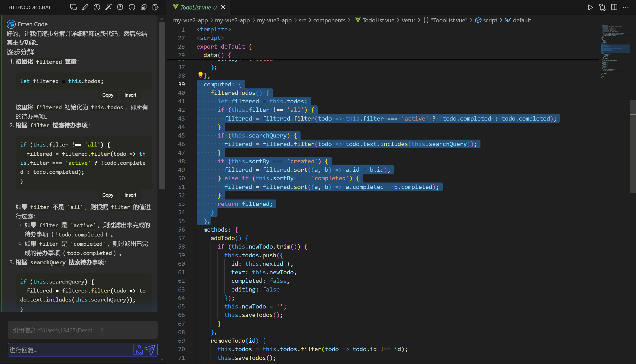The width and height of the screenshot is (636, 364).
Task: Click the lightbulb quick fix on line 38
Action: (x=200, y=75)
